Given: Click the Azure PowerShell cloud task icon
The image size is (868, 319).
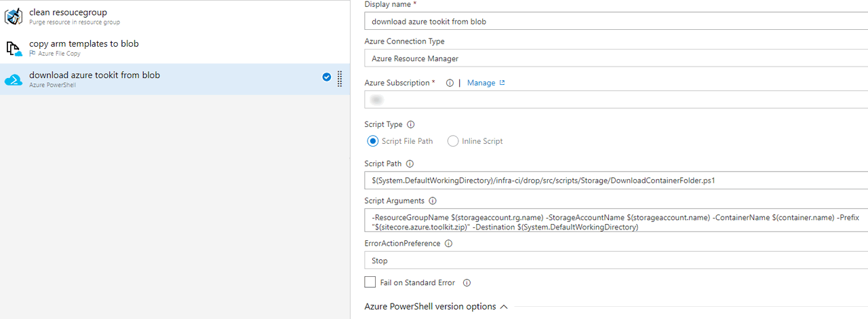Looking at the screenshot, I should pyautogui.click(x=14, y=80).
